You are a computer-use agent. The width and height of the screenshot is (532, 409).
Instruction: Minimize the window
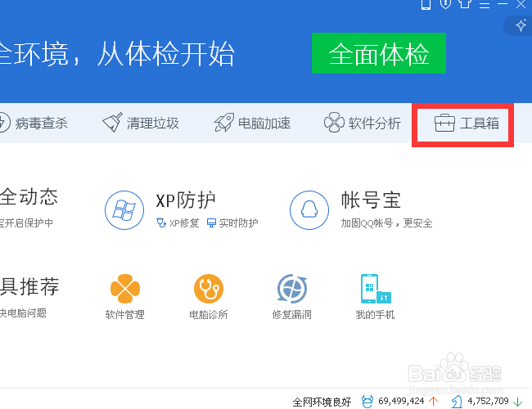click(503, 4)
